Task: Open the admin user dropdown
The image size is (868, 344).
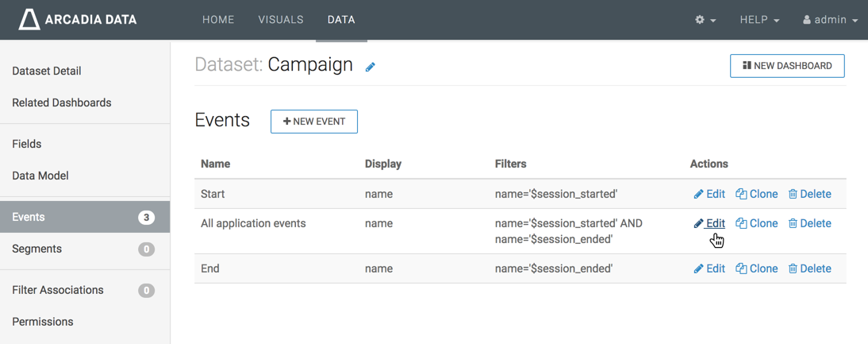Action: pyautogui.click(x=831, y=20)
